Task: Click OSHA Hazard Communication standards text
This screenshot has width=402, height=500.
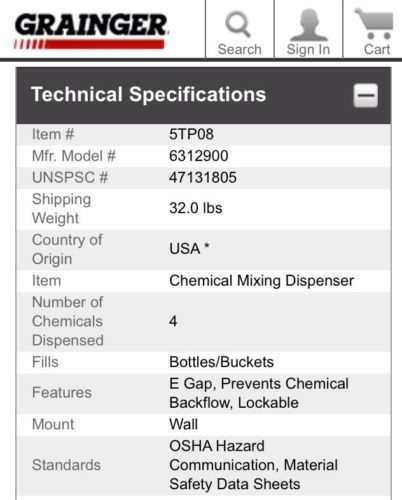Action: [x=253, y=455]
